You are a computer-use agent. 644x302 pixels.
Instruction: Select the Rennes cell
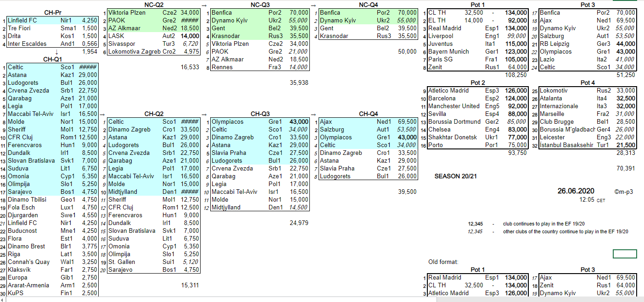coord(222,67)
